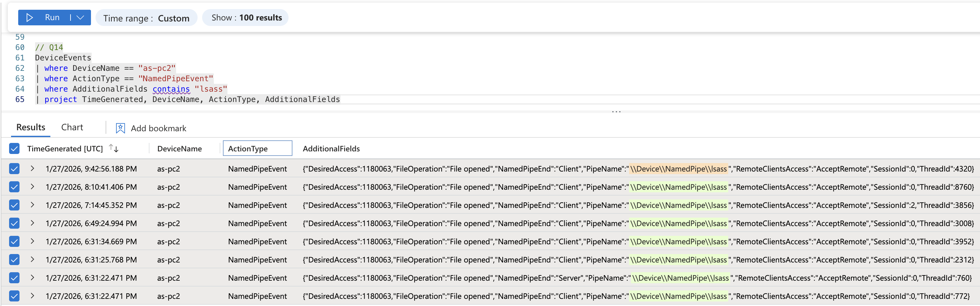Image resolution: width=980 pixels, height=306 pixels.
Task: Sort by TimeGenerated using the arrows icon
Action: [114, 148]
